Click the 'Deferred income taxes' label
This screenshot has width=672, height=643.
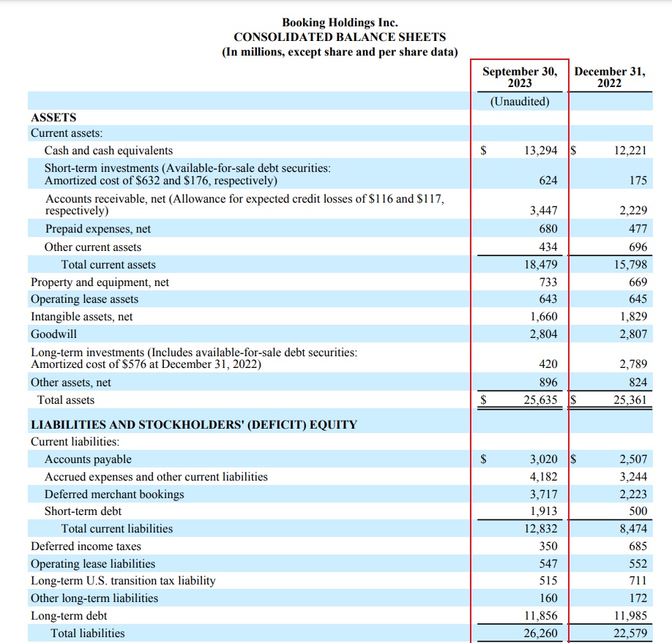point(86,546)
